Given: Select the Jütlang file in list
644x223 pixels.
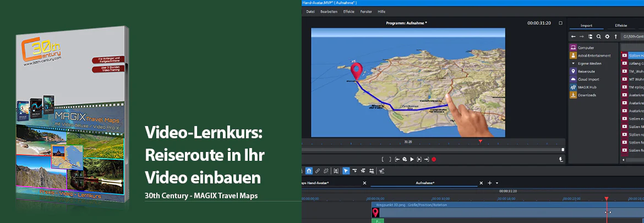Looking at the screenshot, I should coord(632,63).
